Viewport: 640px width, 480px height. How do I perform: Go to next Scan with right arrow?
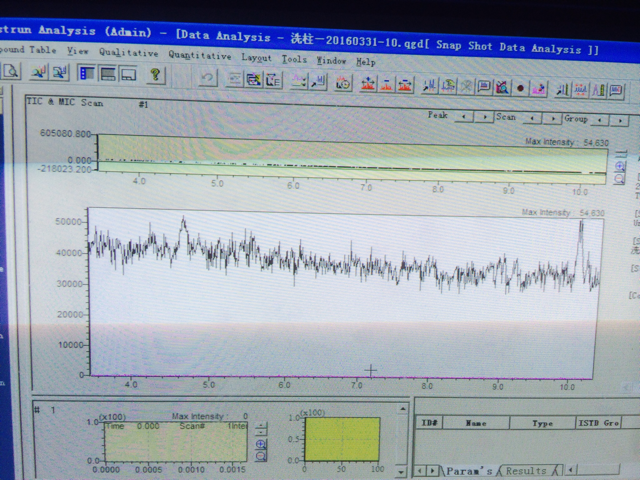(553, 119)
